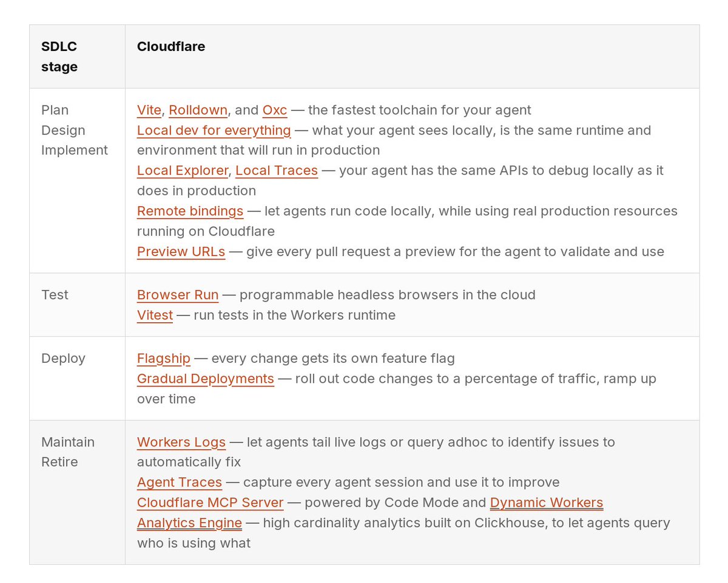Screen dimensions: 728x583
Task: Open the Browser Run link
Action: point(178,295)
